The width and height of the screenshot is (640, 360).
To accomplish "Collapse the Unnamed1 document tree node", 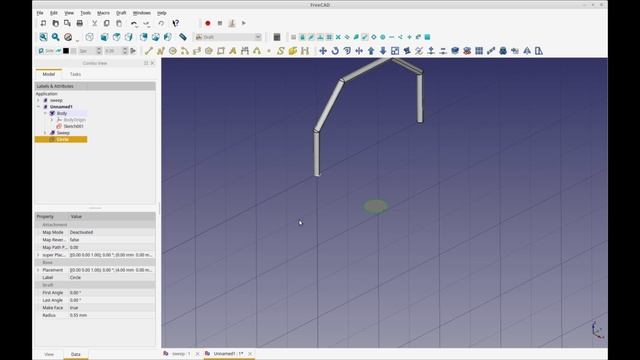I will click(x=38, y=107).
